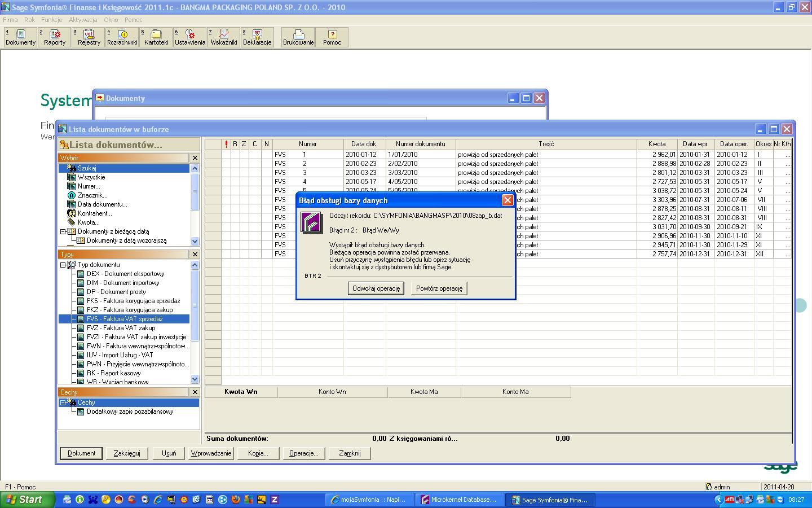Select row FVS 1 in document list
812x508 pixels.
pos(498,155)
